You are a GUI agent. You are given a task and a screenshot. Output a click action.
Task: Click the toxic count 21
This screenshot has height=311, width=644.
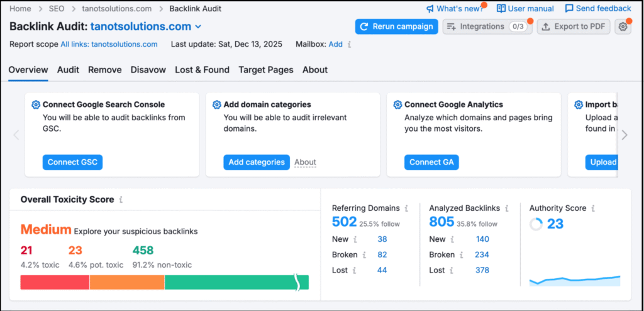(26, 251)
